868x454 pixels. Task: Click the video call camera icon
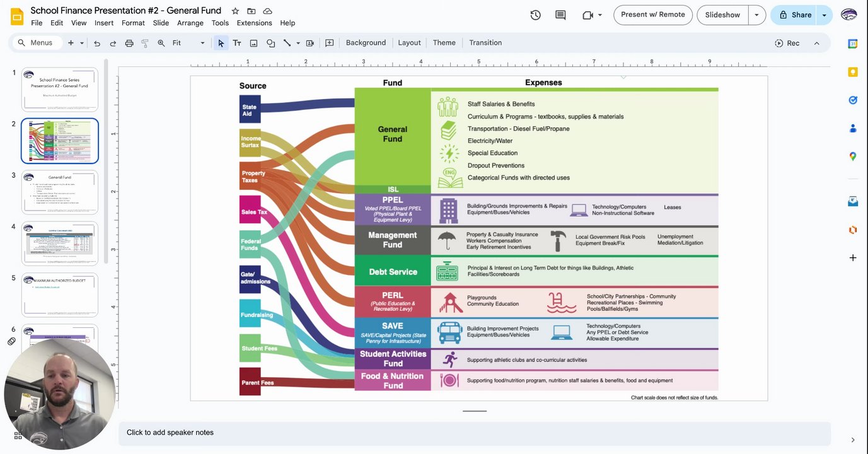point(588,15)
